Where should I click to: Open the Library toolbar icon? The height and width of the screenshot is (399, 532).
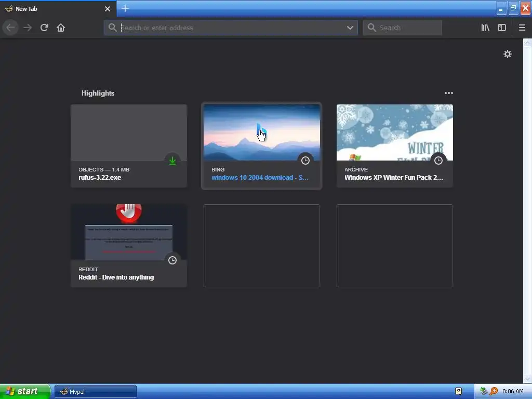coord(485,28)
